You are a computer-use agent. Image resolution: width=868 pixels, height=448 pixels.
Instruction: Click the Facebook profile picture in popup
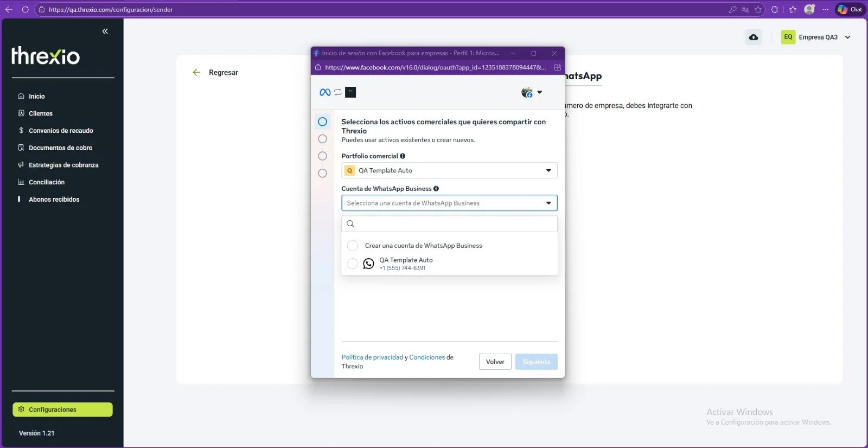coord(527,92)
